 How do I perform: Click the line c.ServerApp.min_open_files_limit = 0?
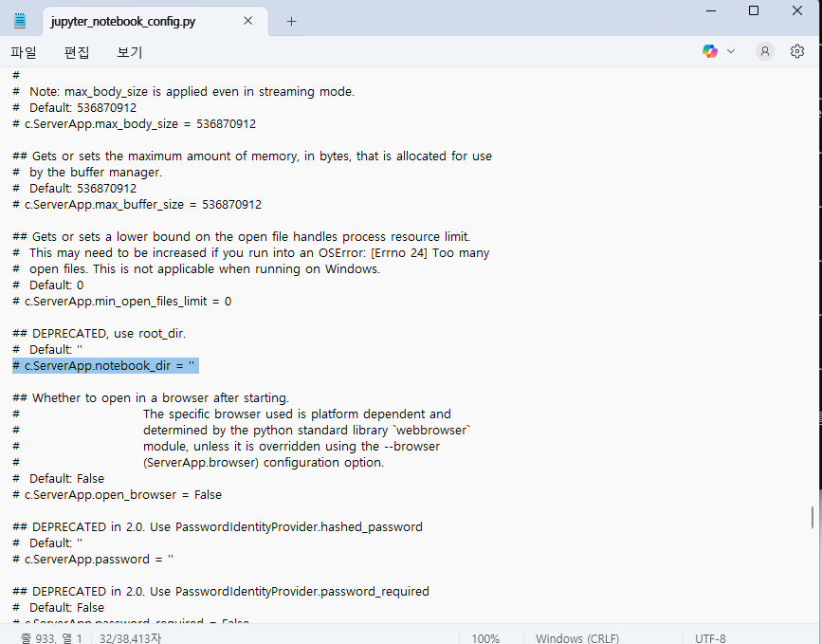tap(121, 301)
